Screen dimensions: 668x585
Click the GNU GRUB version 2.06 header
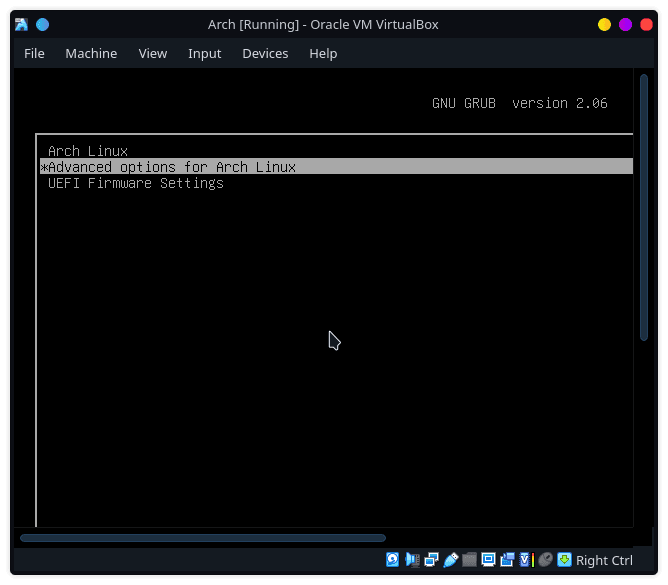click(519, 103)
